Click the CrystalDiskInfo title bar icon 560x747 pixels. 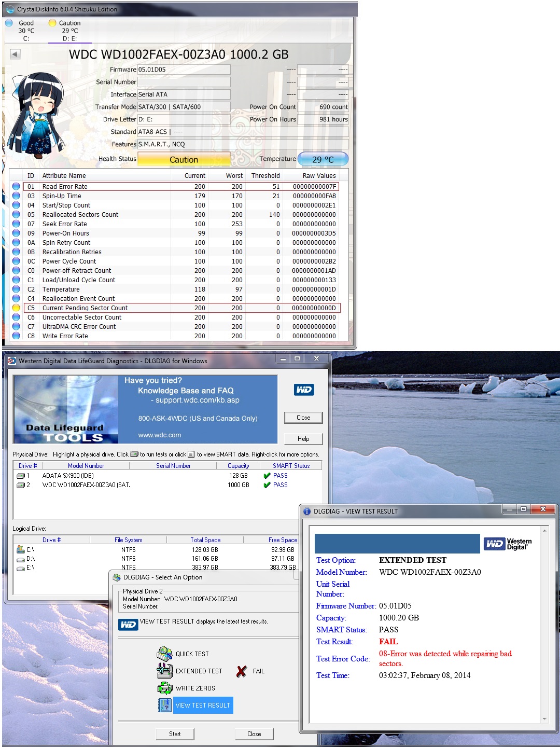[x=10, y=9]
